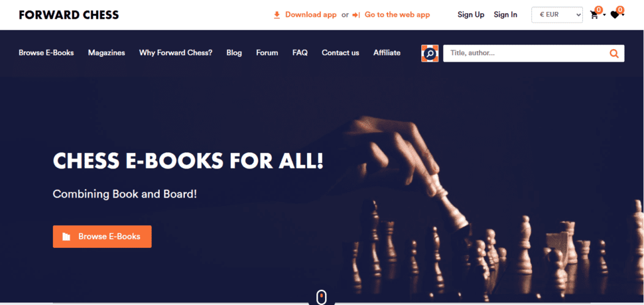Click the books icon on Browse E-Books button
The width and height of the screenshot is (644, 305).
tap(66, 236)
